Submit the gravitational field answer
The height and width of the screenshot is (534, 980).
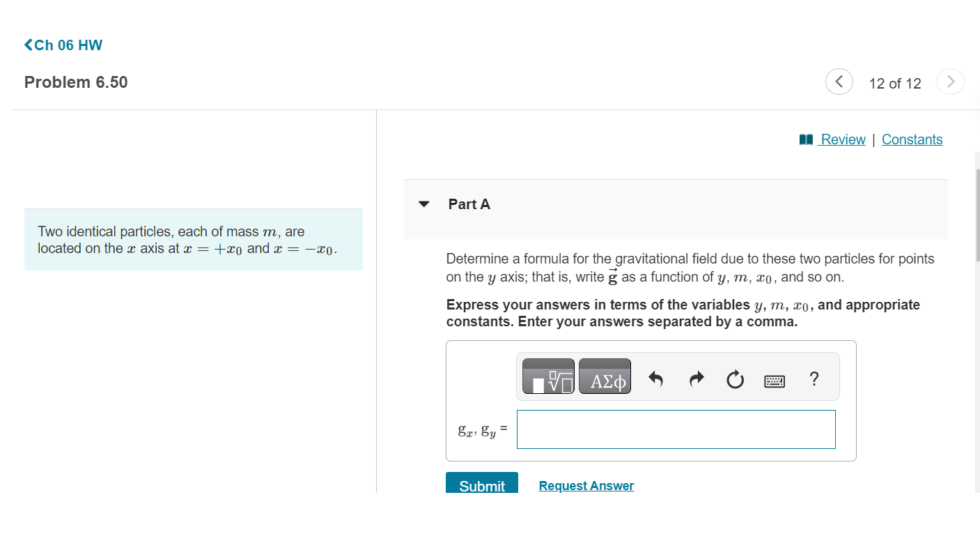click(481, 486)
